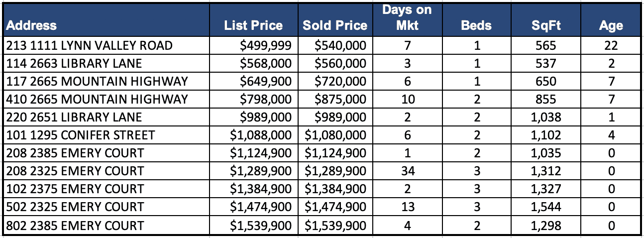The width and height of the screenshot is (644, 238).
Task: Click the Address column header
Action: [x=32, y=25]
